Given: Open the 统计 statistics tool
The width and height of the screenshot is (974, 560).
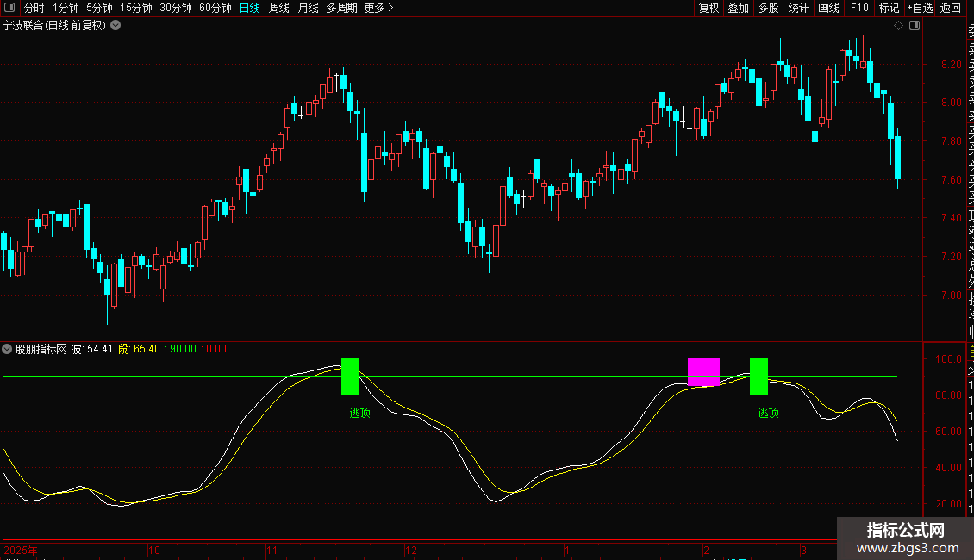Looking at the screenshot, I should coord(798,8).
